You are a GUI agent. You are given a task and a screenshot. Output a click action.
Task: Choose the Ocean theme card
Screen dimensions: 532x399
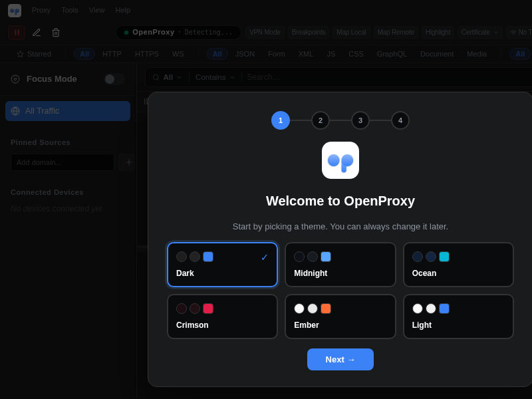(458, 265)
